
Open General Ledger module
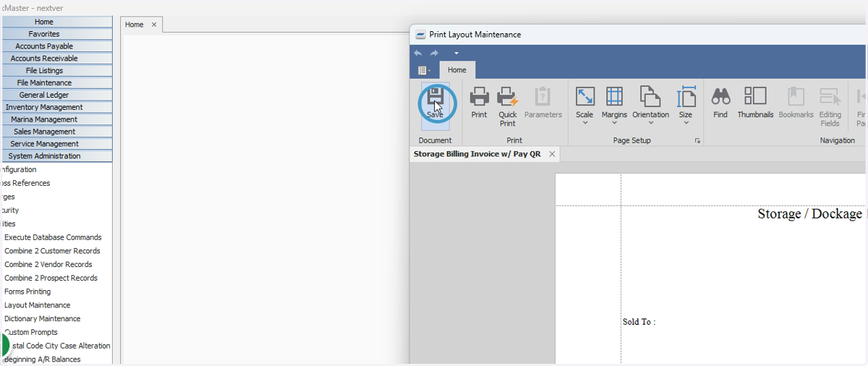(x=57, y=95)
